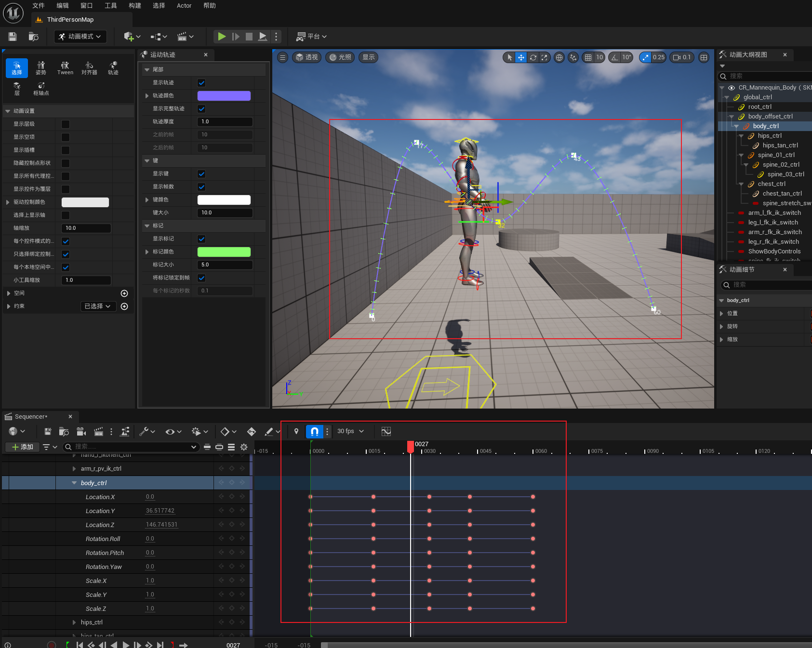This screenshot has height=648, width=812.
Task: Open the 30 fps frame rate dropdown
Action: [350, 431]
